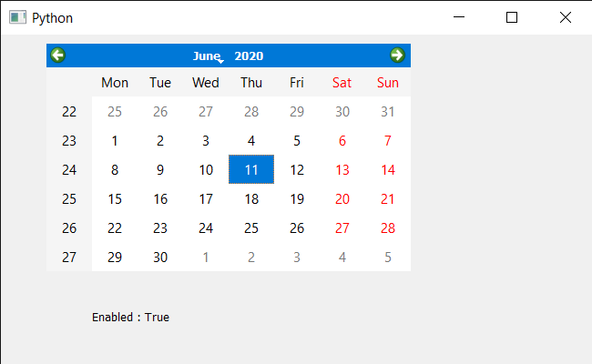Select June 30 in calendar
Image resolution: width=592 pixels, height=364 pixels.
[x=160, y=258]
